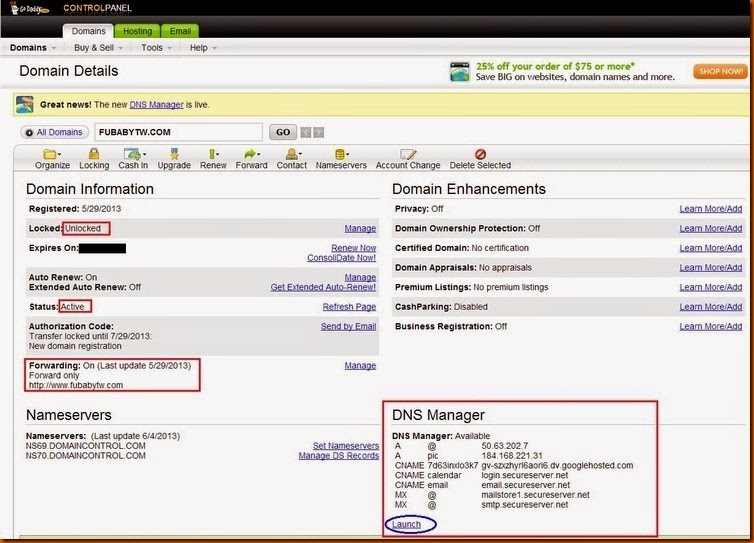Click the email.secureserver.net CNAME value
The width and height of the screenshot is (754, 543).
(526, 485)
